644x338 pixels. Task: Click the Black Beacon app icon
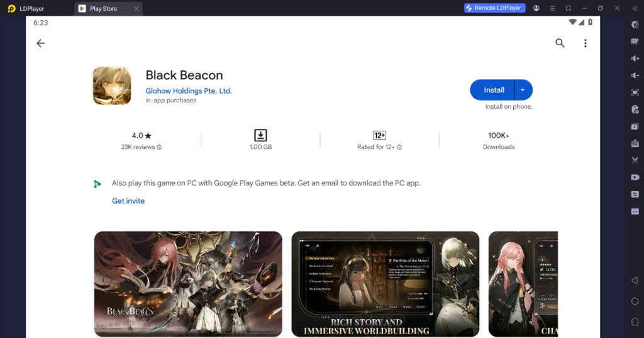(x=112, y=85)
